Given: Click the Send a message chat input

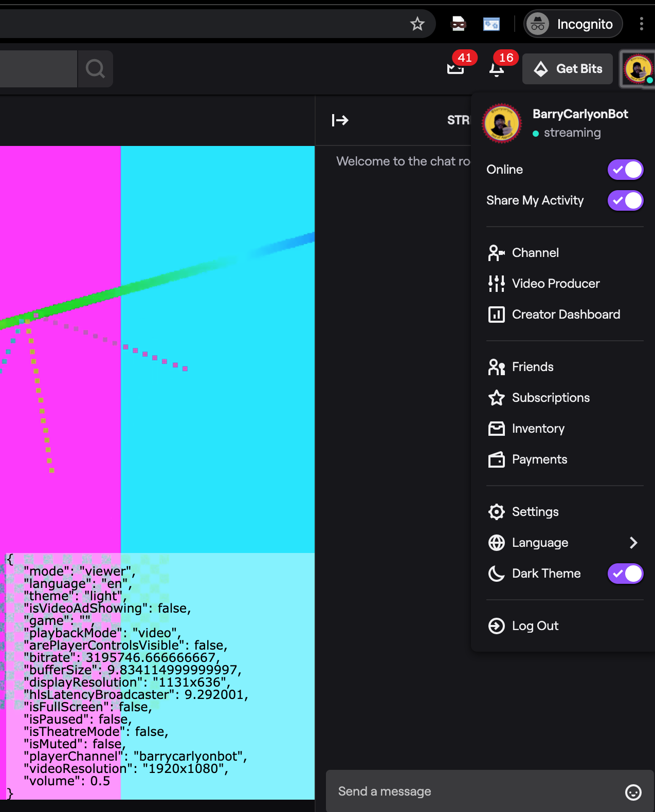Looking at the screenshot, I should coord(489,791).
